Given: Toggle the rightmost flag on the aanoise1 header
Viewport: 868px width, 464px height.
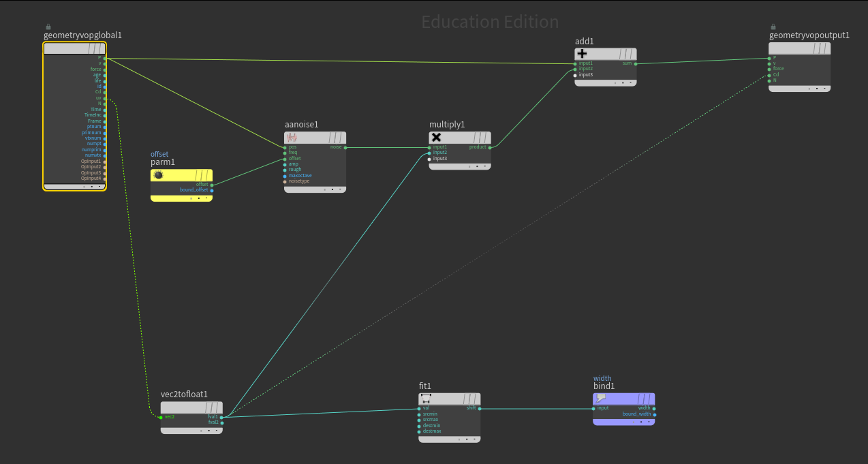Looking at the screenshot, I should pyautogui.click(x=340, y=138).
